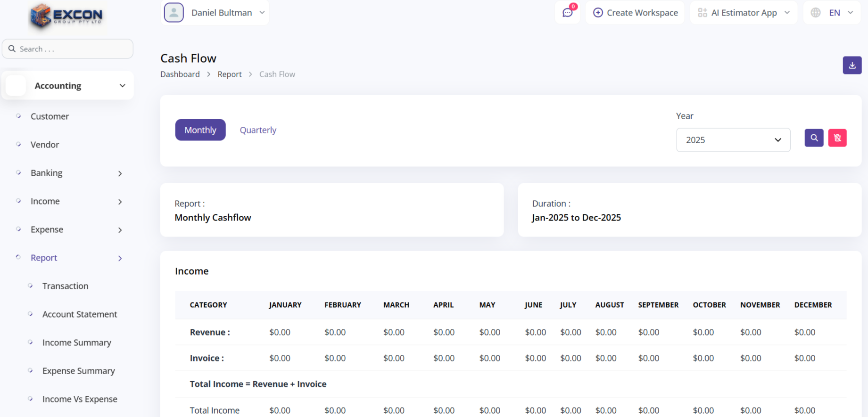The image size is (868, 417).
Task: Go to Dashboard breadcrumb link
Action: [180, 74]
